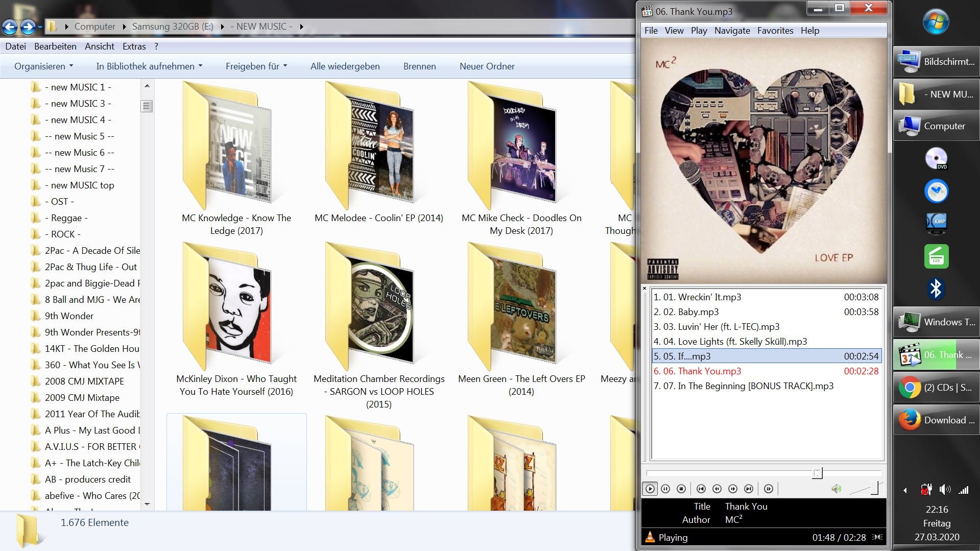Click the player's volume slider handle

tap(874, 489)
